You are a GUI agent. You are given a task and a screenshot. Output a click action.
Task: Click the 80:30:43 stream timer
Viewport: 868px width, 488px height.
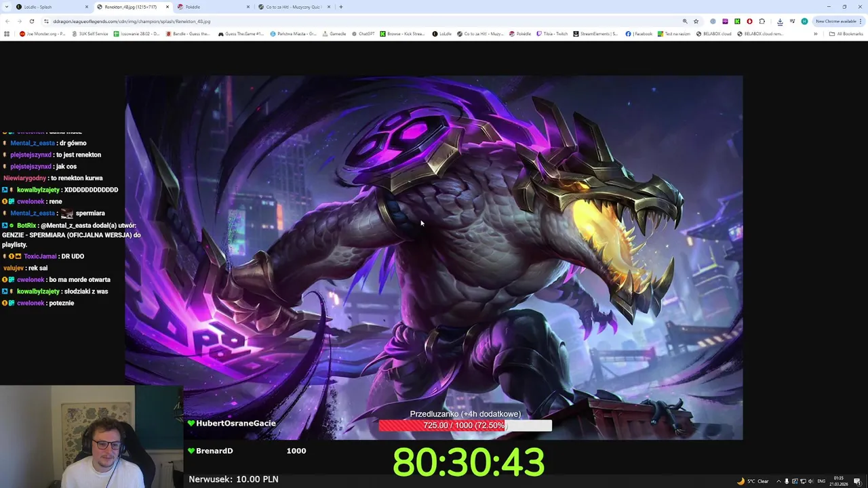pyautogui.click(x=469, y=462)
